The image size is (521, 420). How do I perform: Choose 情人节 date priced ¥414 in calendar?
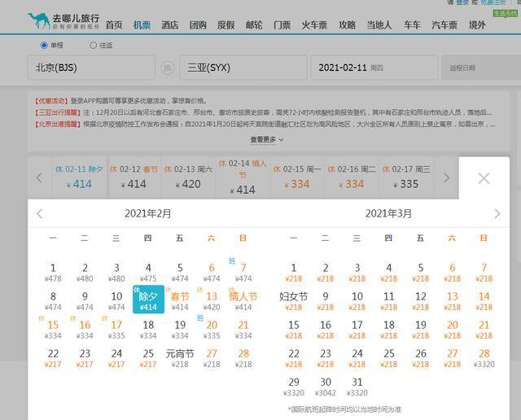(241, 301)
